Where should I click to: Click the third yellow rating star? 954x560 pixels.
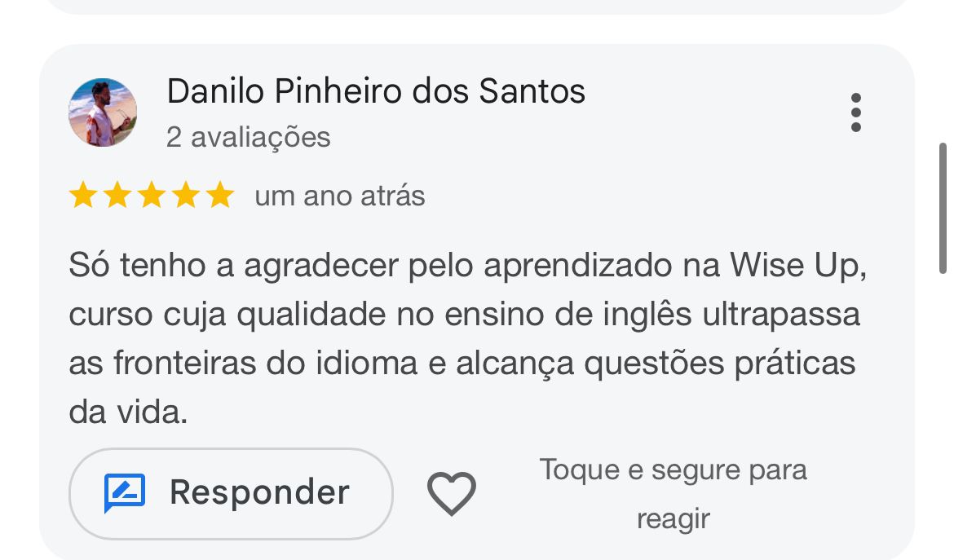(x=151, y=196)
